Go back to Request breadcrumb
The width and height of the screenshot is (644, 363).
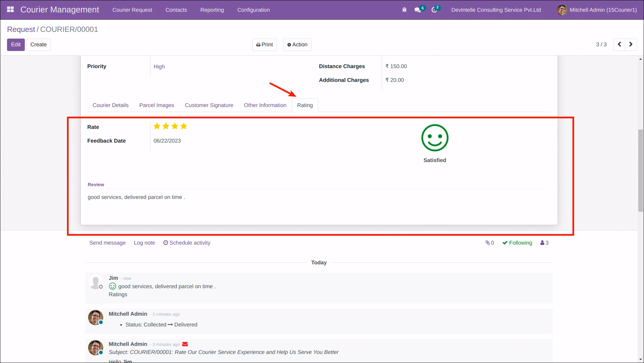pos(21,30)
